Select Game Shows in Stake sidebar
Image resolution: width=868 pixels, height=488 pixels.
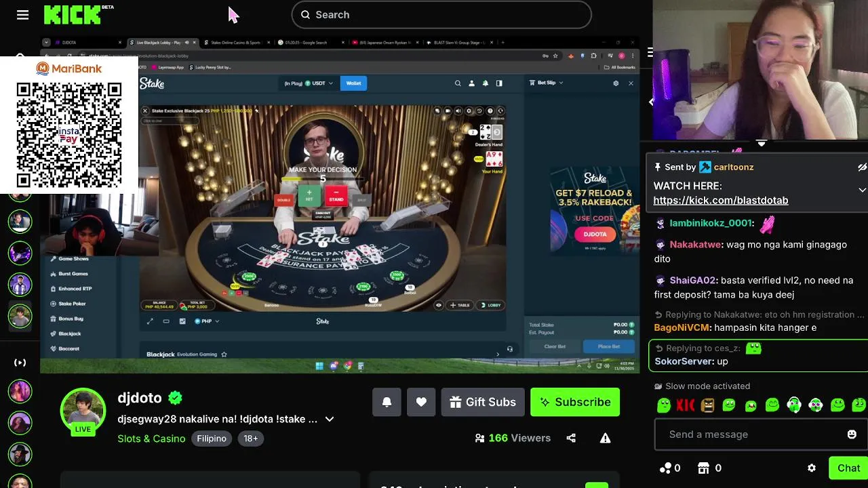(73, 258)
